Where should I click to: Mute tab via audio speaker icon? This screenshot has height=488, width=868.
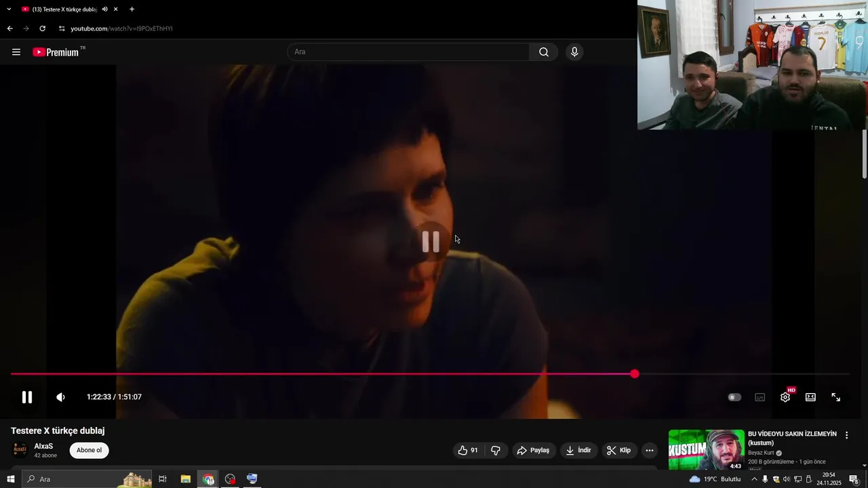click(x=104, y=9)
